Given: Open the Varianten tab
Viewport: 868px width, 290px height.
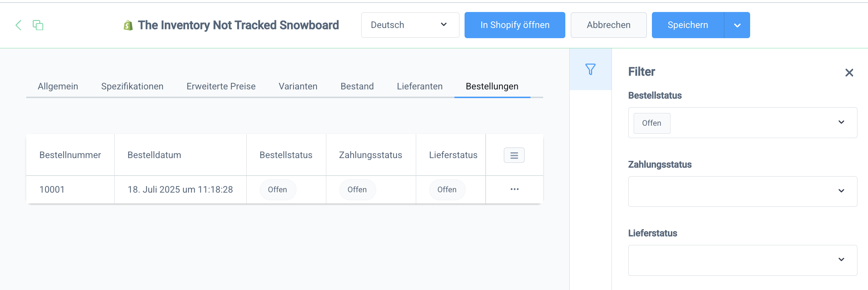Looking at the screenshot, I should point(298,86).
